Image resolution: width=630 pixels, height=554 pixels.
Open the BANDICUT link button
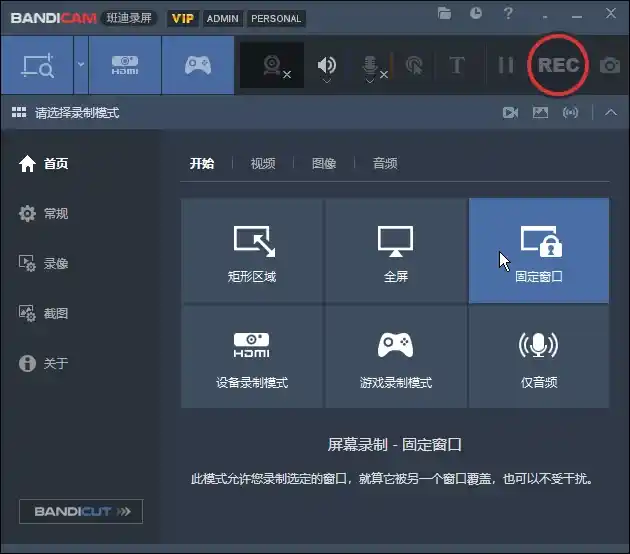tap(81, 511)
